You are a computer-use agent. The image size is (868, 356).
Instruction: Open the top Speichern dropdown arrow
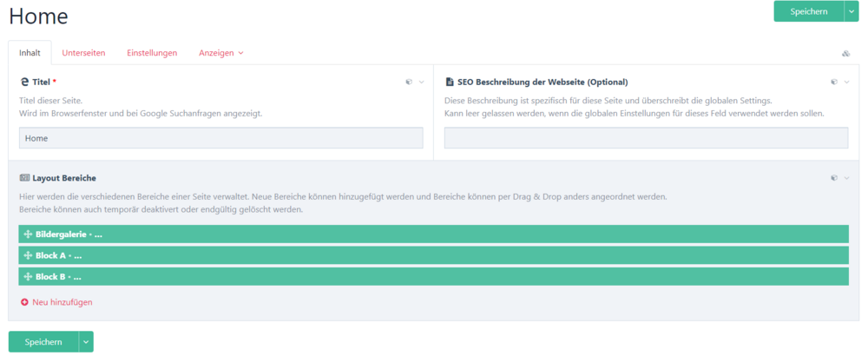tap(851, 11)
